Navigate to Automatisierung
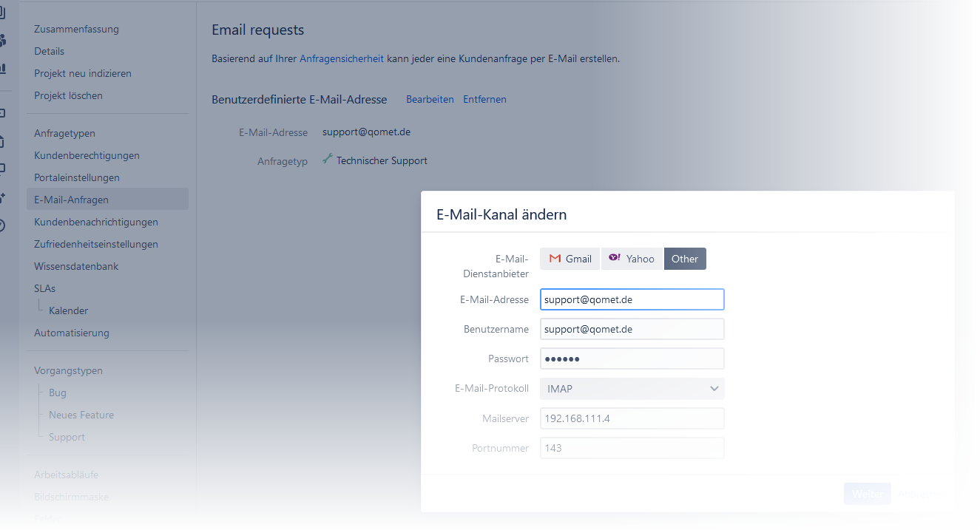Viewport: 980px width, 530px height. click(x=72, y=333)
